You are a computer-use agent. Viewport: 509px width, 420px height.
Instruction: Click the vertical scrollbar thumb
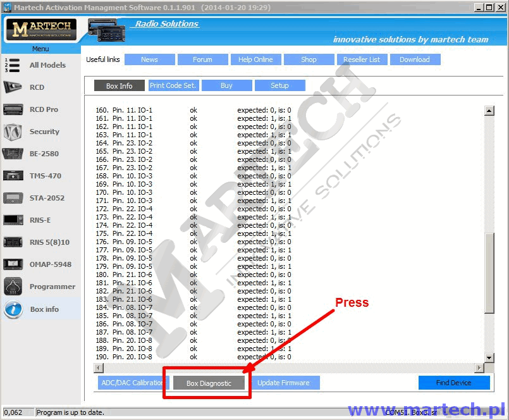click(489, 273)
